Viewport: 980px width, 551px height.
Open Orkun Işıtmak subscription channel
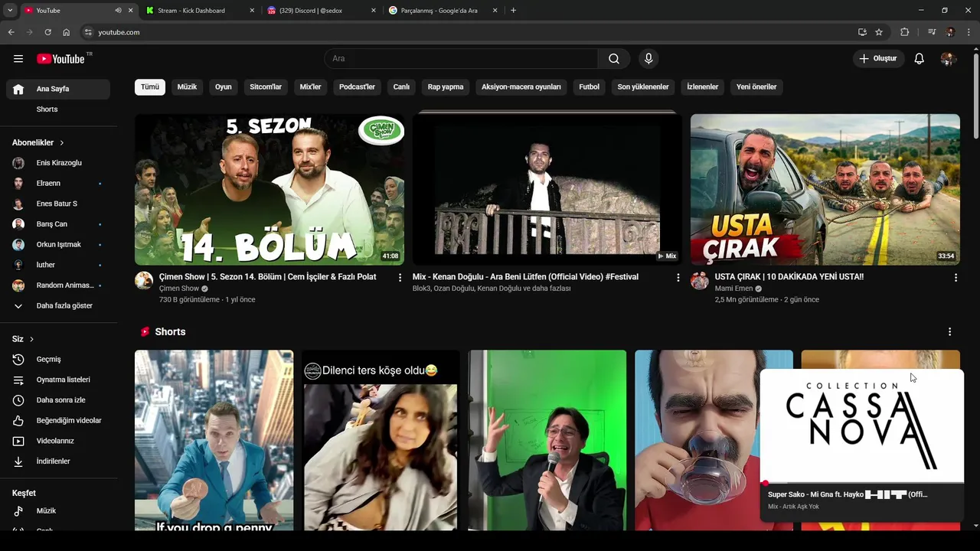[58, 245]
